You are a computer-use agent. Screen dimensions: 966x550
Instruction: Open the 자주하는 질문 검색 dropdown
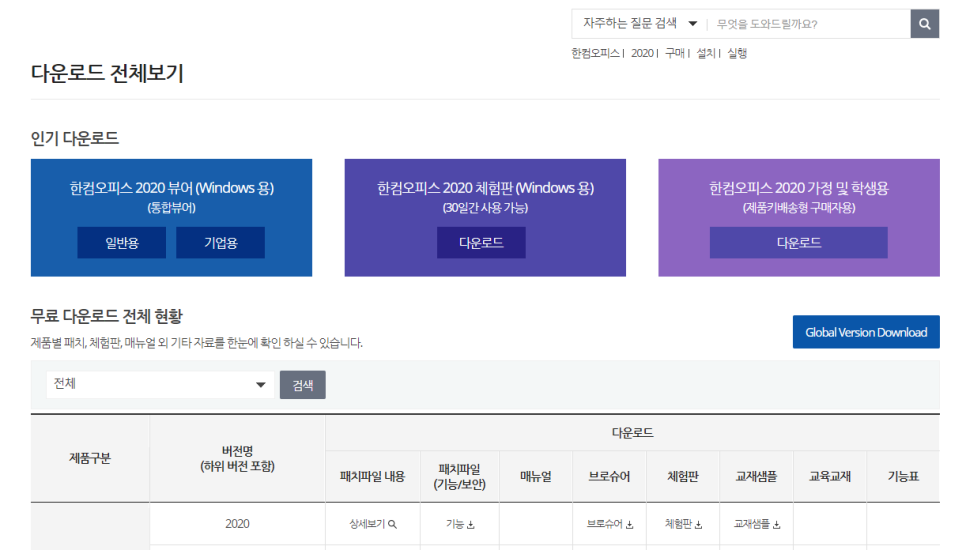pos(639,24)
